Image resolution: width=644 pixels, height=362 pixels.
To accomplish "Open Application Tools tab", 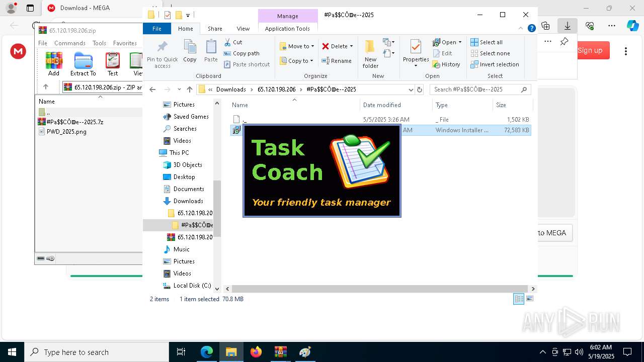I will [287, 29].
